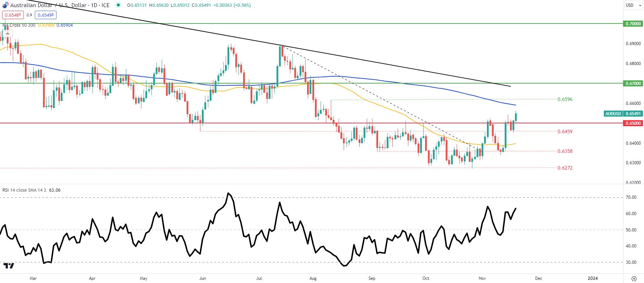Click the Apr label on time axis

(x=92, y=278)
